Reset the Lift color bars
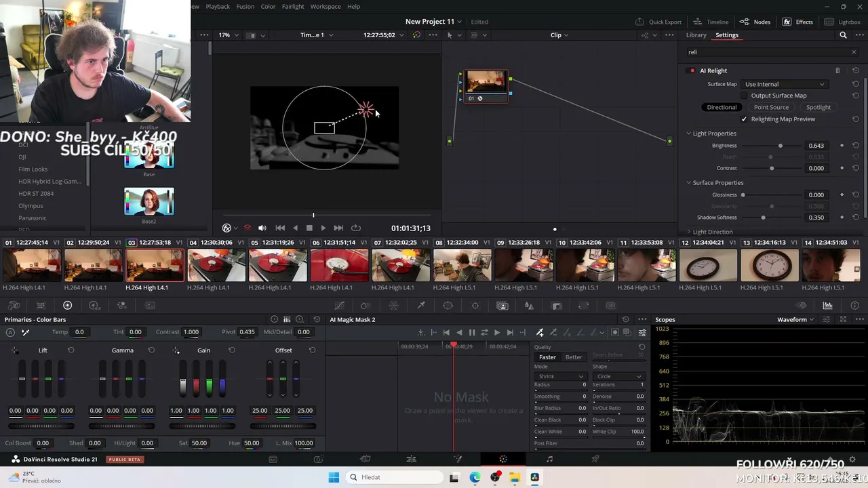The width and height of the screenshot is (868, 488). tap(71, 350)
